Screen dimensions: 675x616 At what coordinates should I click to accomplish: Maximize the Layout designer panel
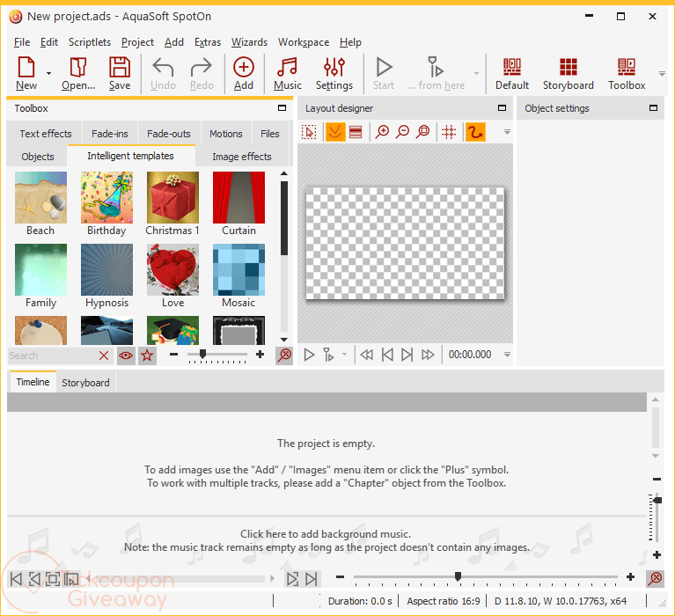point(502,108)
